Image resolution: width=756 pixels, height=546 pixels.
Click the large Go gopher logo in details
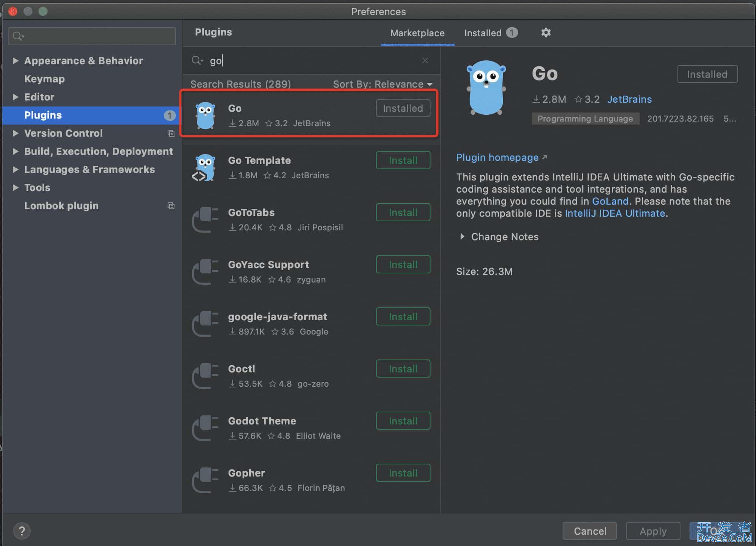(x=486, y=88)
